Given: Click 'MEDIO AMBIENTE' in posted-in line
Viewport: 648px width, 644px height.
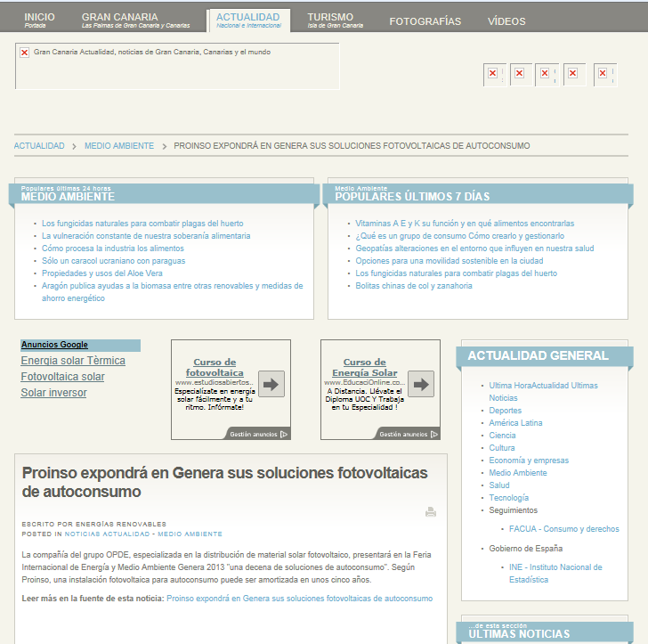Looking at the screenshot, I should click(190, 534).
